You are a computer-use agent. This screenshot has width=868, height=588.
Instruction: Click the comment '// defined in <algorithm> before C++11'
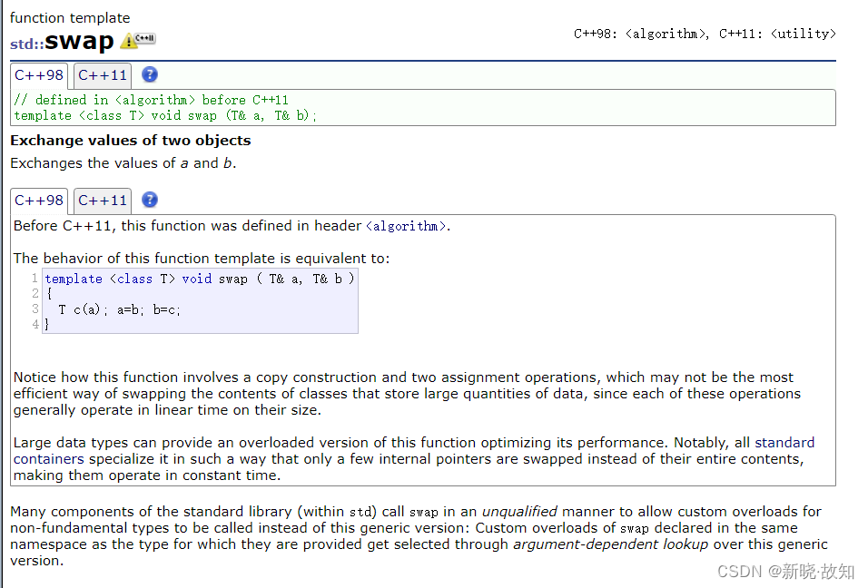(151, 100)
